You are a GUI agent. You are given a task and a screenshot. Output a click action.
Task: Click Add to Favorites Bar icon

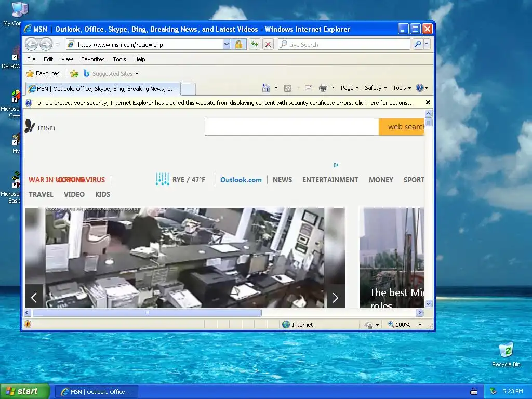[74, 73]
